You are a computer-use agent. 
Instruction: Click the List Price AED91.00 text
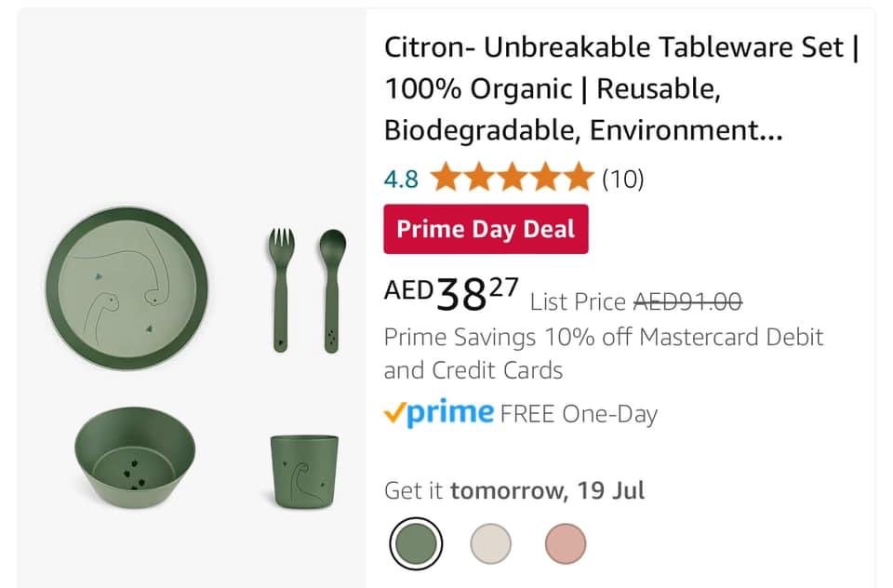(x=635, y=301)
